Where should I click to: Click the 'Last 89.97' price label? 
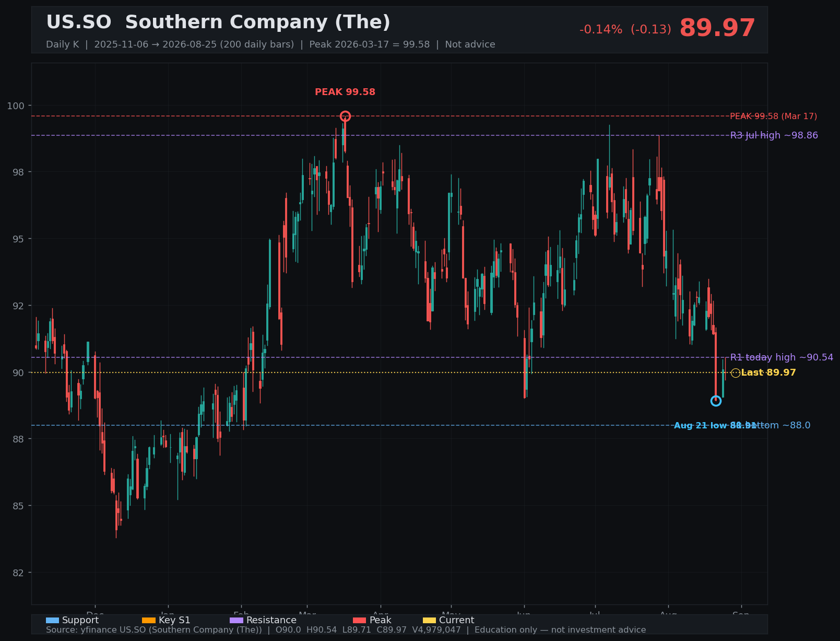(768, 373)
